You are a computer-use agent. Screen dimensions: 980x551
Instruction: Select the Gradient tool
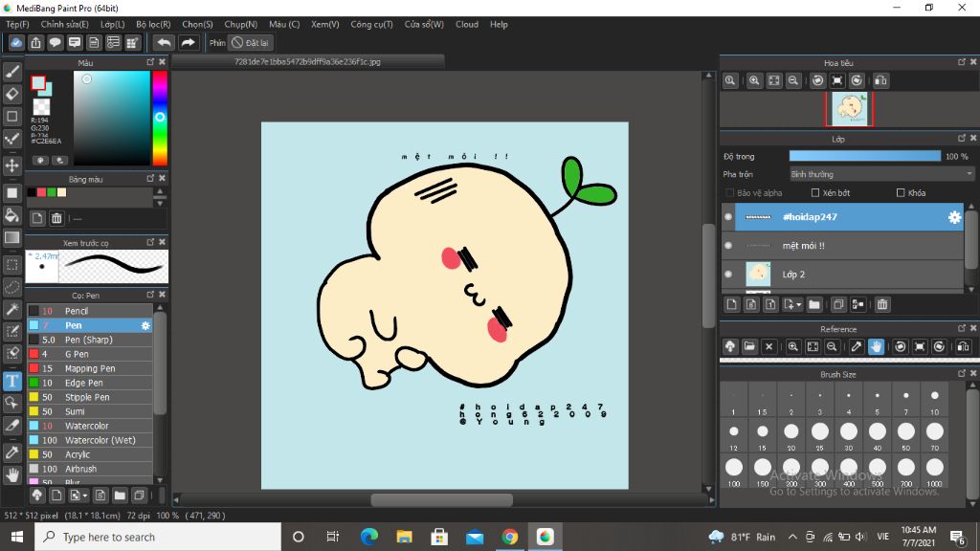tap(11, 237)
